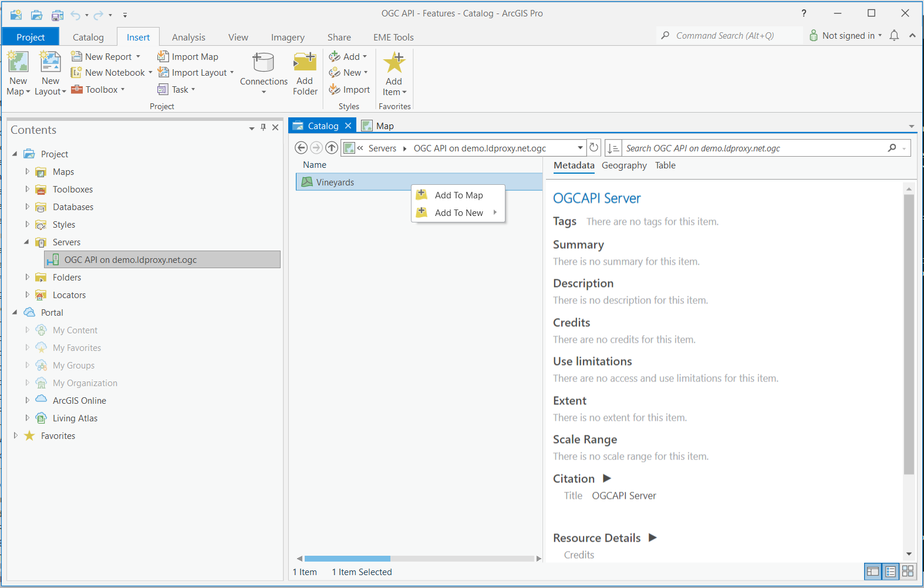This screenshot has height=588, width=924.
Task: Collapse the ribbon with the chevron
Action: point(912,35)
